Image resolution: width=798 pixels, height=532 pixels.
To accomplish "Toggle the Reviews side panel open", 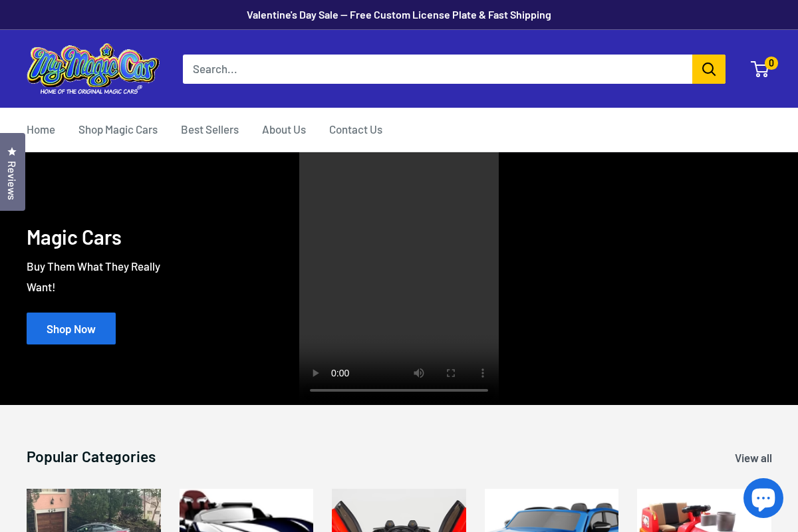I will (x=12, y=172).
